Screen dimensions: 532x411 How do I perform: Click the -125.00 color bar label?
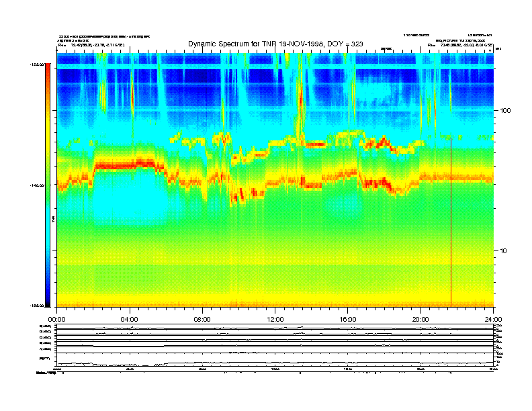tap(37, 64)
